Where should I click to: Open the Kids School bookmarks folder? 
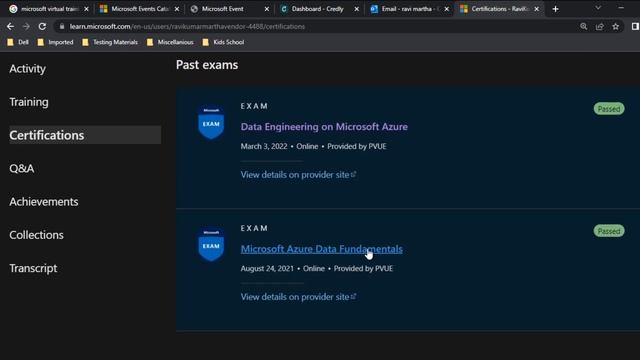(x=223, y=42)
